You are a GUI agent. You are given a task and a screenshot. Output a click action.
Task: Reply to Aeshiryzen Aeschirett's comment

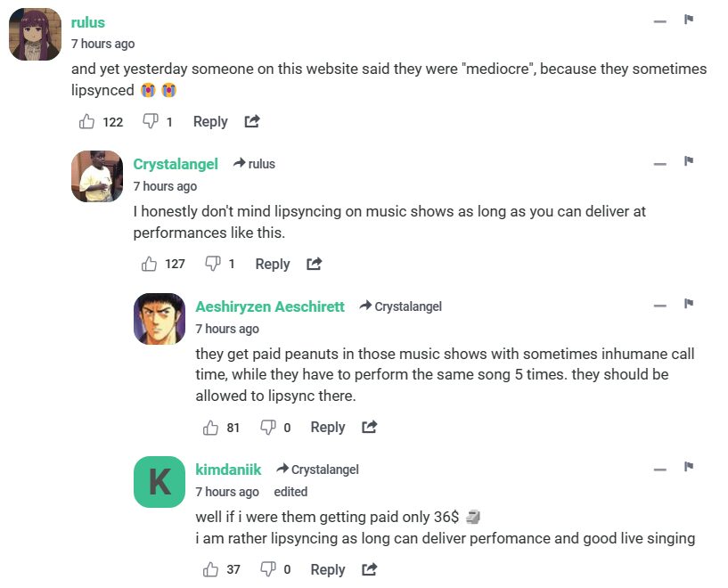click(x=328, y=428)
